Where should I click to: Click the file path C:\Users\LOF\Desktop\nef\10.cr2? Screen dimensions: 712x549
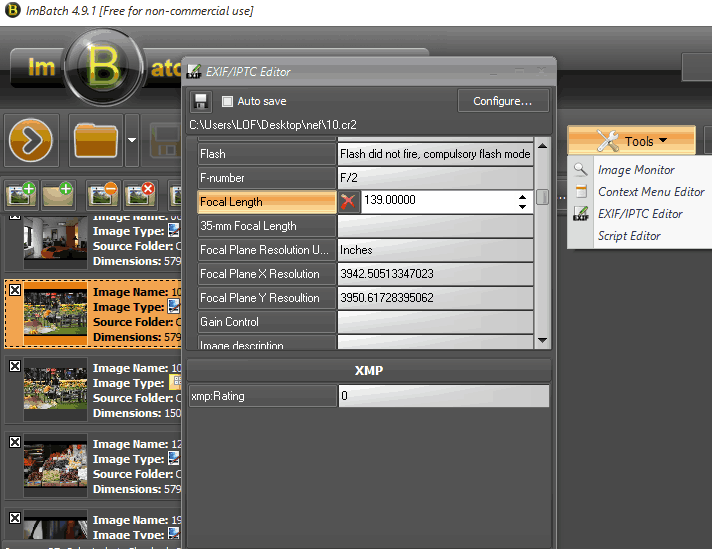(272, 125)
